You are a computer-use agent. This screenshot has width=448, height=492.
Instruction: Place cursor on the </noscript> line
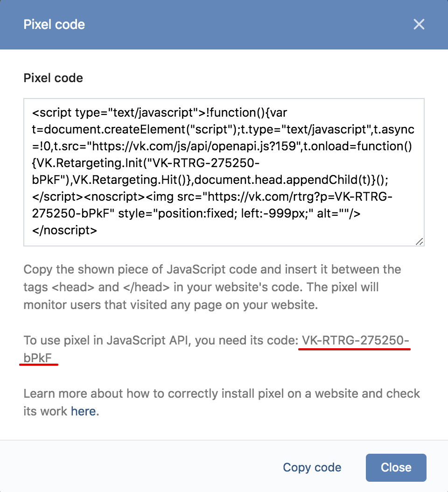(x=64, y=230)
